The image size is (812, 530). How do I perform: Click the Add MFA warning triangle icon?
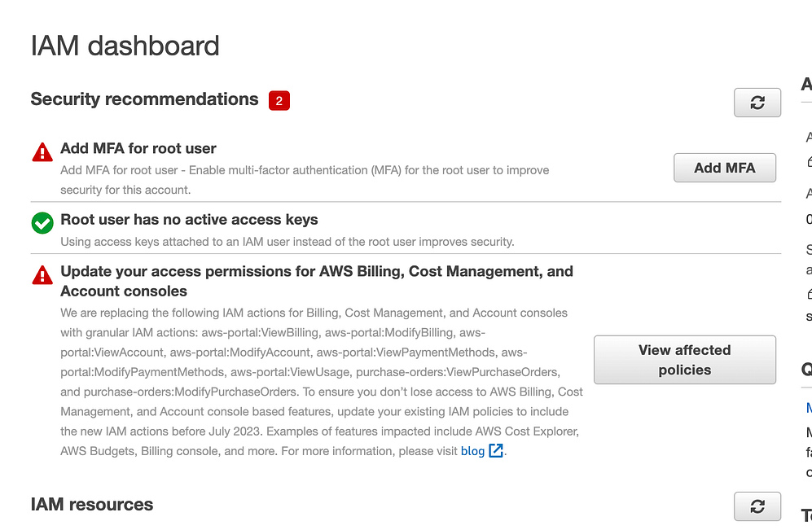tap(42, 151)
